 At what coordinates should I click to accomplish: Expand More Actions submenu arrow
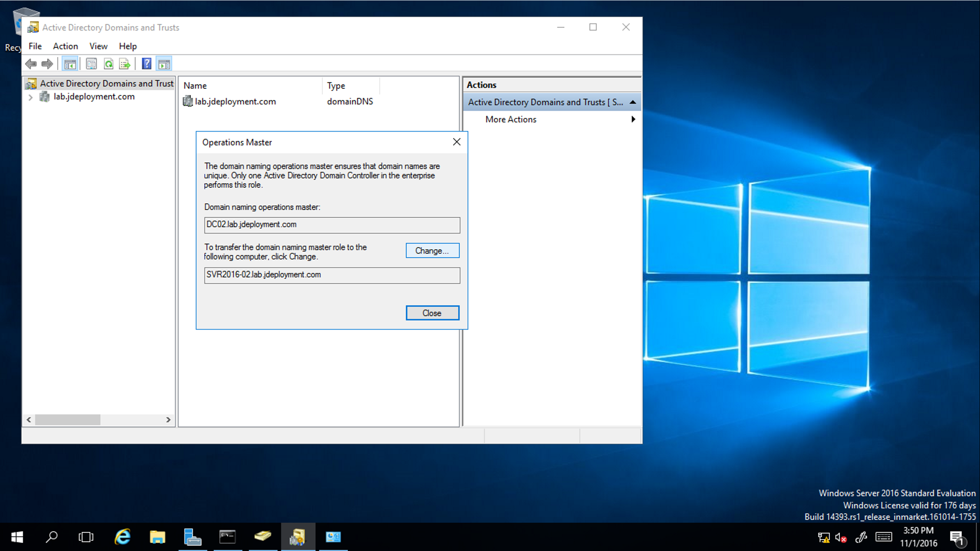[633, 119]
